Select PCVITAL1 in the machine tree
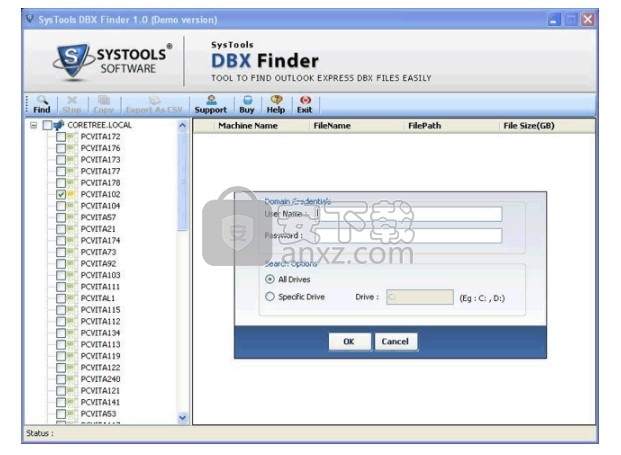The image size is (621, 455). (x=98, y=298)
